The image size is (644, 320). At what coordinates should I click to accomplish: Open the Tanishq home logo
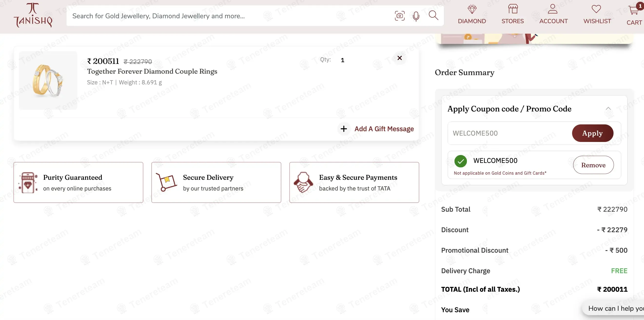33,15
